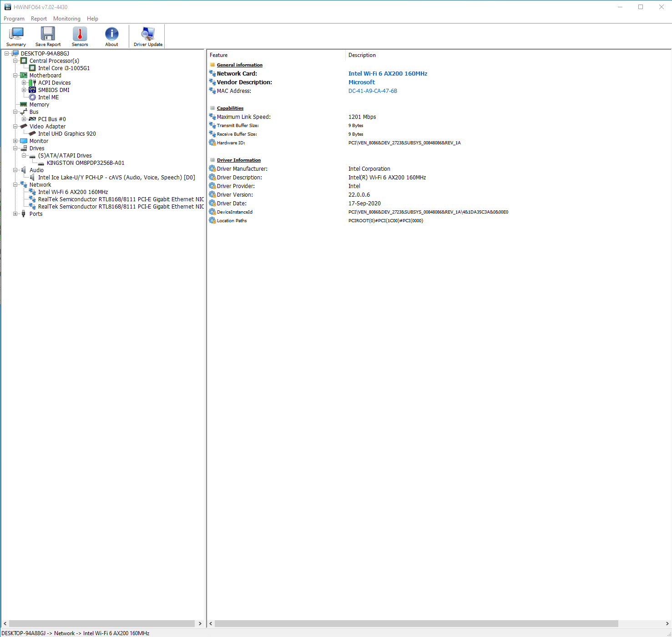672x637 pixels.
Task: Expand the Ports tree node
Action: (15, 214)
